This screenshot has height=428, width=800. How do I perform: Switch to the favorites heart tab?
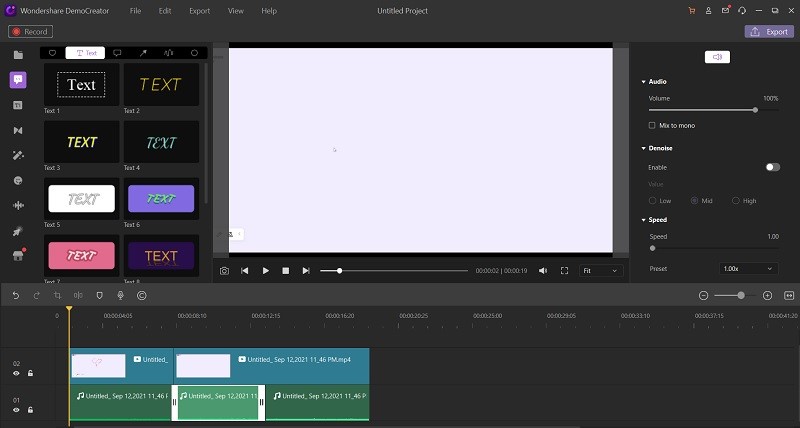coord(52,53)
